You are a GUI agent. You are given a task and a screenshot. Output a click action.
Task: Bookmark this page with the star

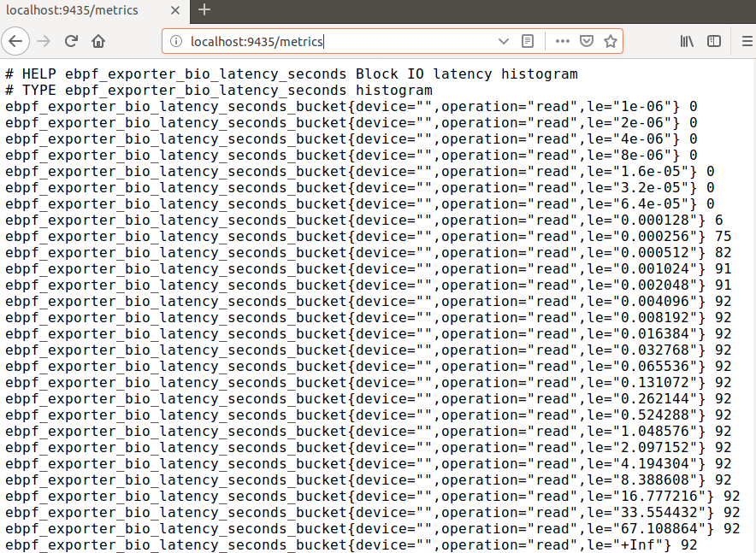point(611,40)
